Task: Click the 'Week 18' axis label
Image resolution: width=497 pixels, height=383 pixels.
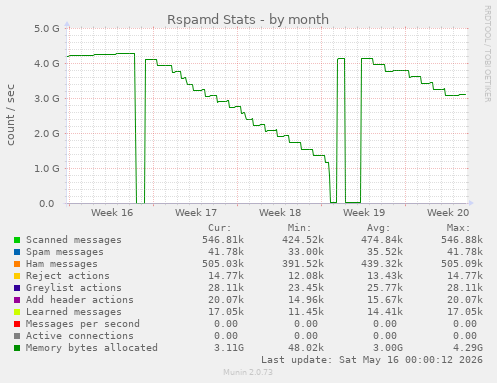Action: 280,213
